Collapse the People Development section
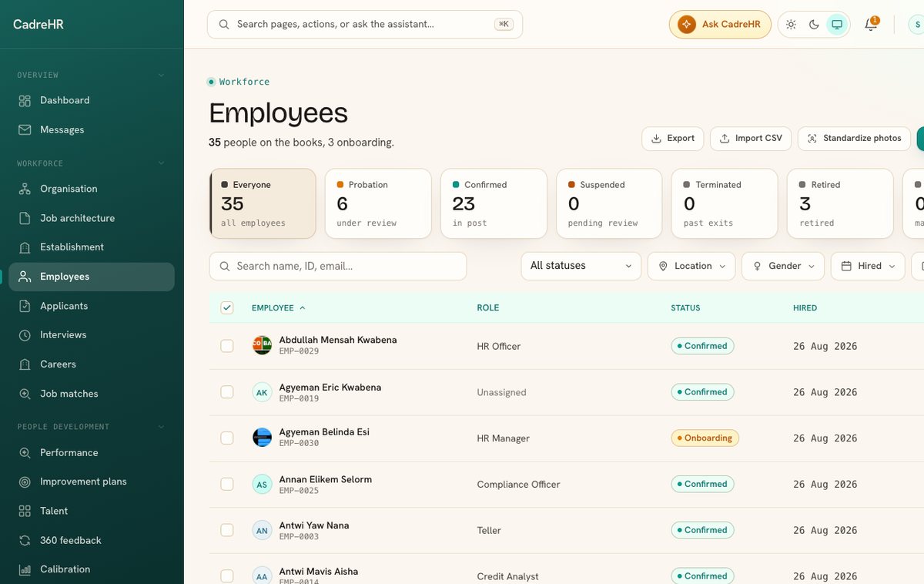 point(161,427)
